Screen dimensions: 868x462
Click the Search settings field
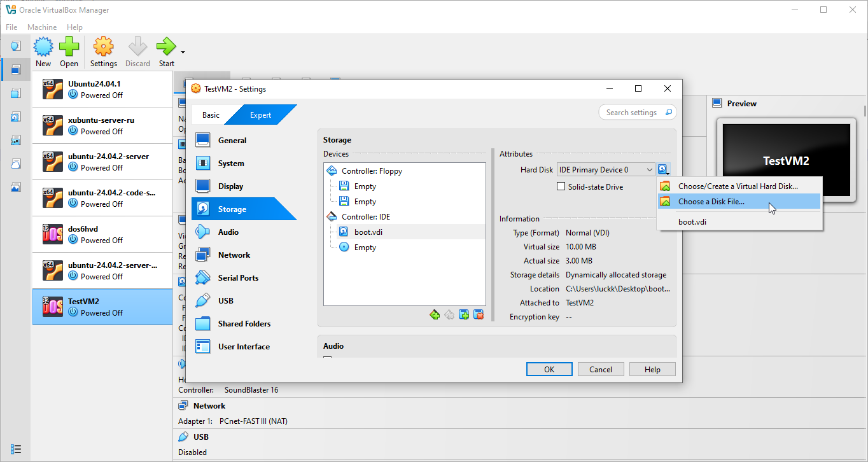[x=636, y=112]
